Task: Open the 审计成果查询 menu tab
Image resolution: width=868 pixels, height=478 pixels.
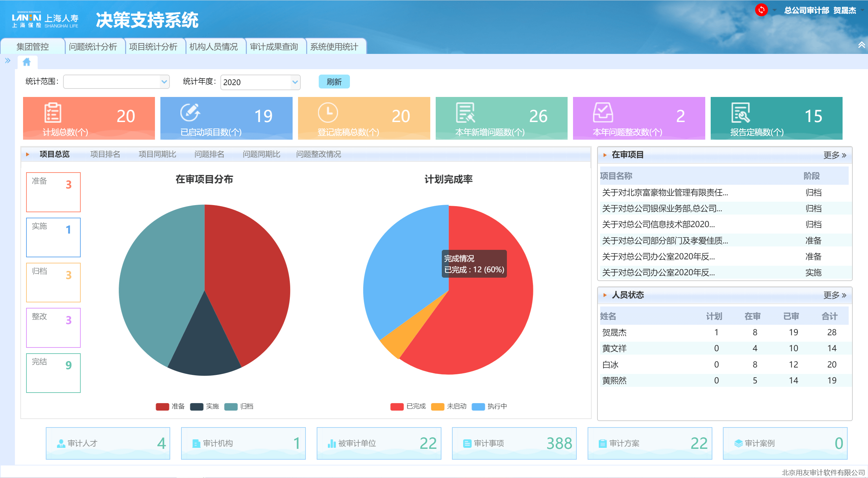Action: coord(274,46)
